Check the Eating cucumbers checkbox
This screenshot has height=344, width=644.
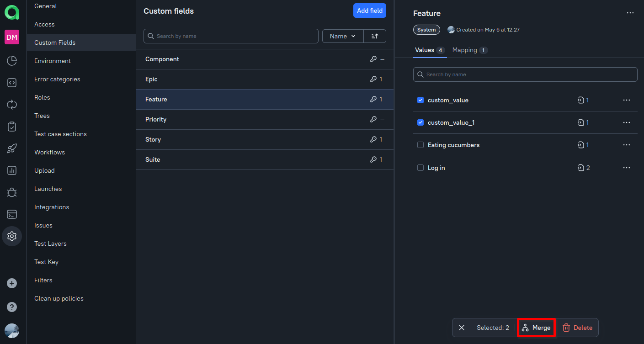coord(420,145)
